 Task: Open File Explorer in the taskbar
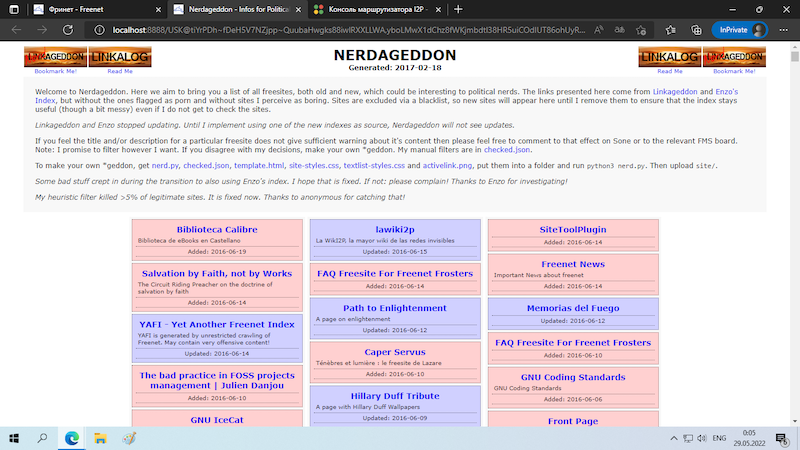tap(100, 438)
